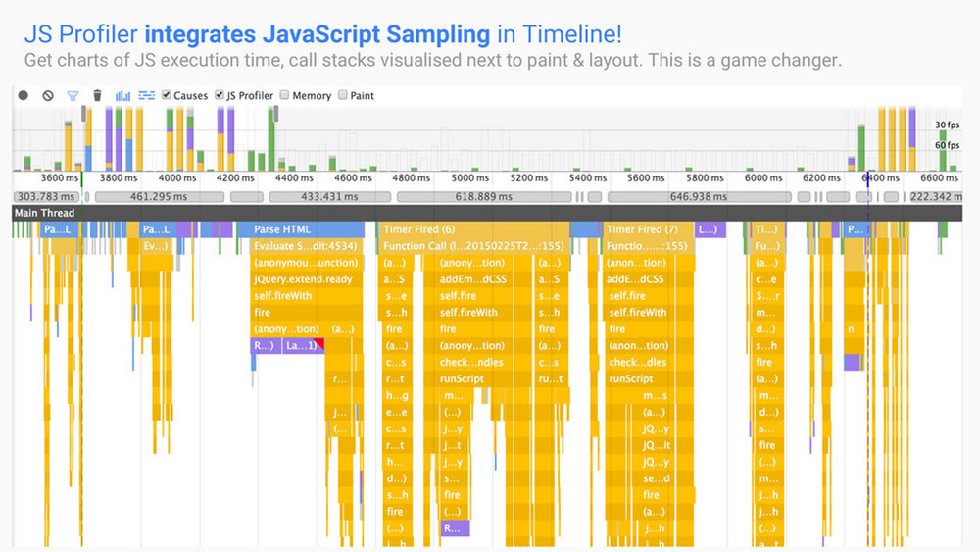Open the Filter funnel icon
980x552 pixels.
coord(73,96)
